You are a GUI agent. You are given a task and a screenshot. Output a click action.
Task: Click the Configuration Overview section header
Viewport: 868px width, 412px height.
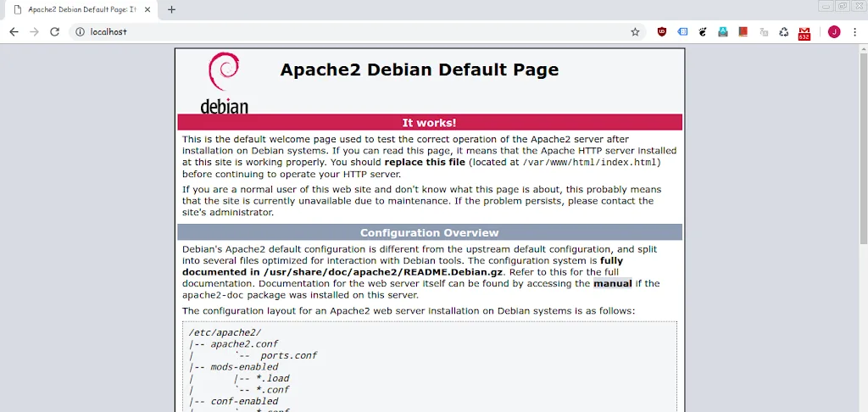[430, 232]
